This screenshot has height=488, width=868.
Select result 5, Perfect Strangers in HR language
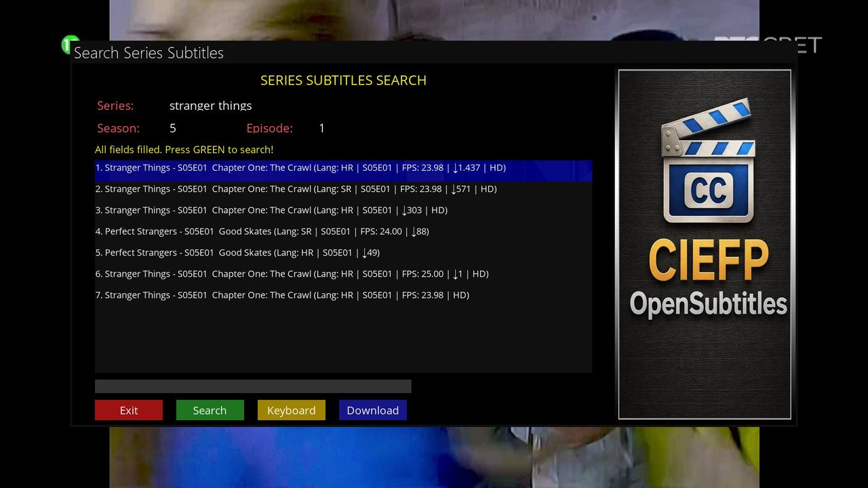(x=237, y=253)
